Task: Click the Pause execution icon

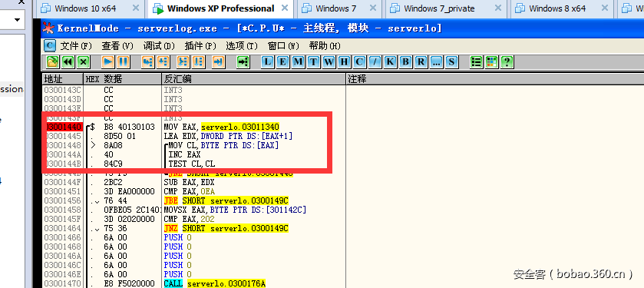Action: [x=124, y=62]
